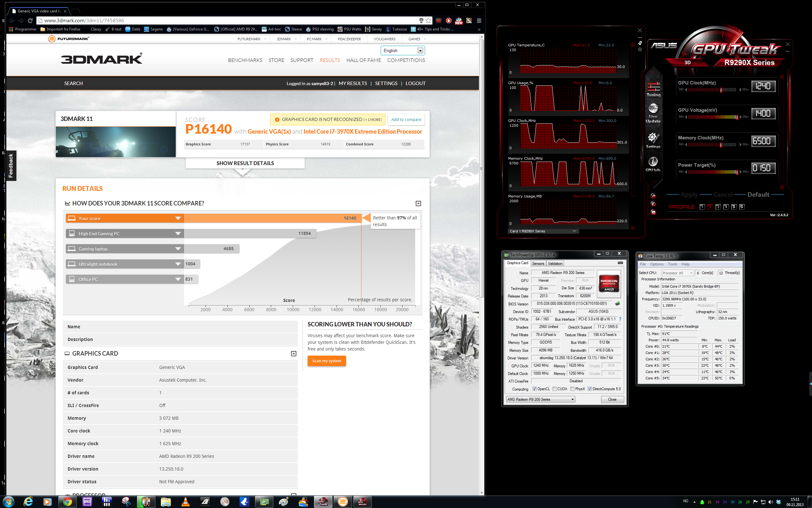Select active GPU Tweak profile 2
This screenshot has height=508, width=812.
coord(710,207)
